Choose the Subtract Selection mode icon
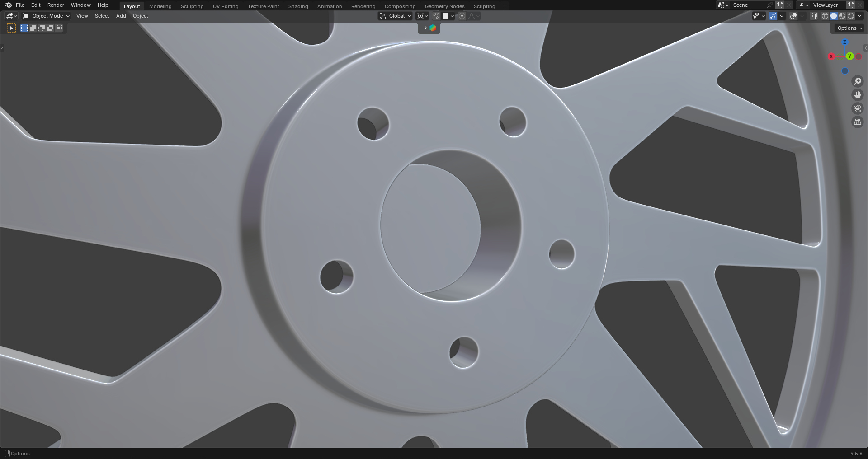Image resolution: width=868 pixels, height=459 pixels. point(42,28)
